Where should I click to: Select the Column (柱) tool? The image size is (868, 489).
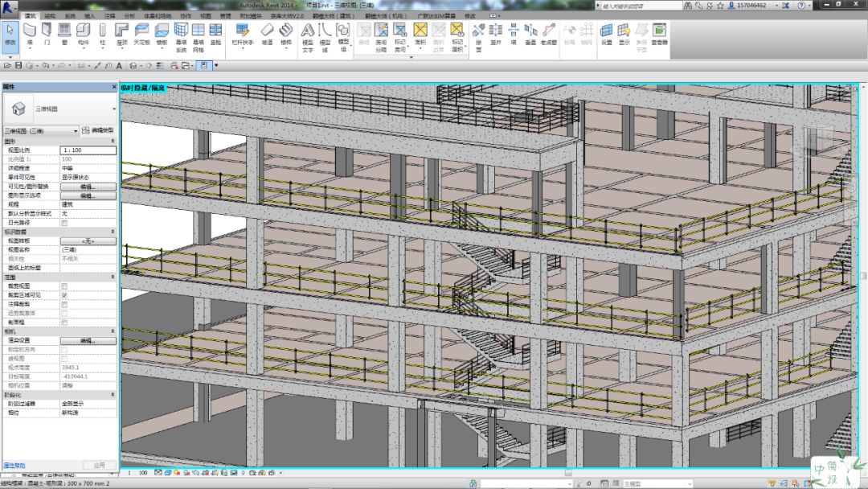click(x=102, y=35)
